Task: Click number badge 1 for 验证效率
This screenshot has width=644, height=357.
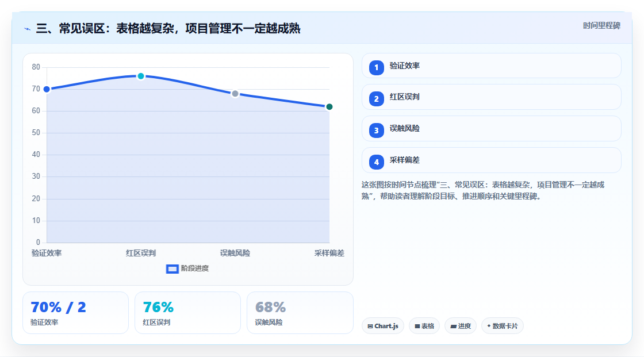Action: tap(376, 67)
